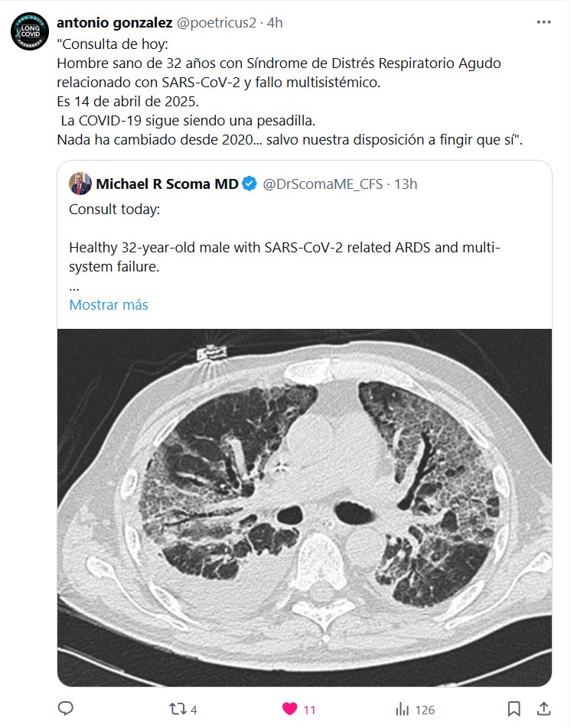Open the three-dot more options menu
Image resolution: width=574 pixels, height=728 pixels.
[543, 23]
